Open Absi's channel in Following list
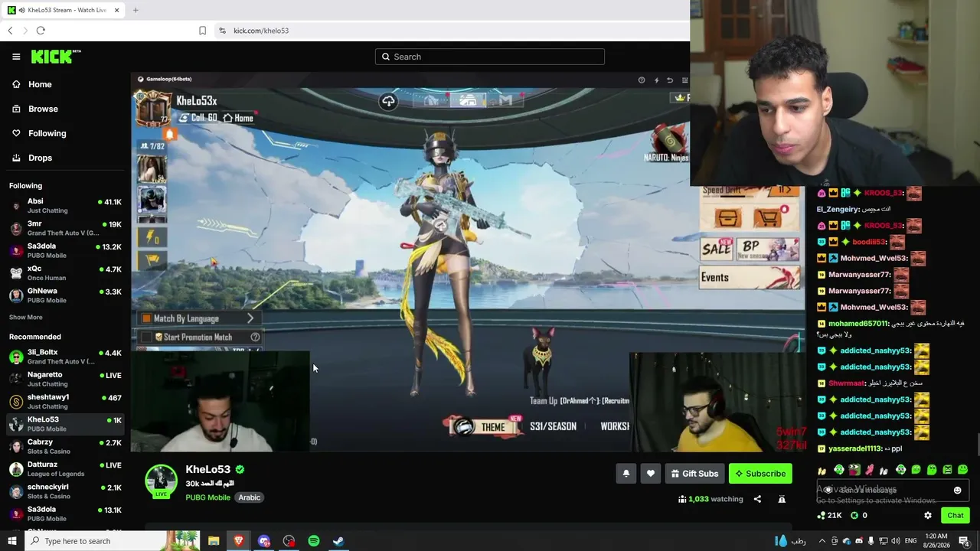The image size is (980, 551). (64, 206)
